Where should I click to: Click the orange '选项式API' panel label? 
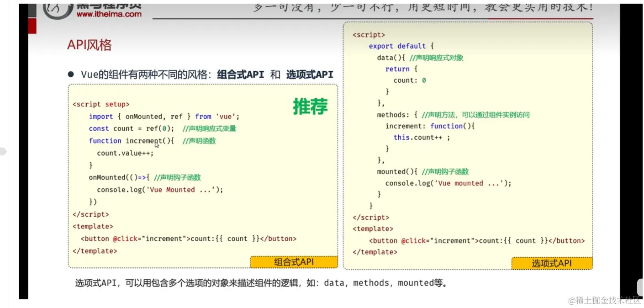tap(552, 263)
